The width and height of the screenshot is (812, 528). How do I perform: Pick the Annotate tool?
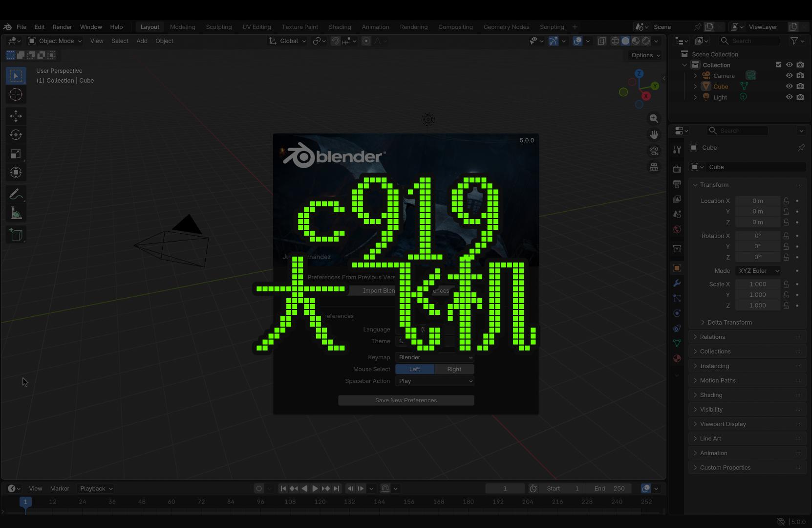pos(16,194)
